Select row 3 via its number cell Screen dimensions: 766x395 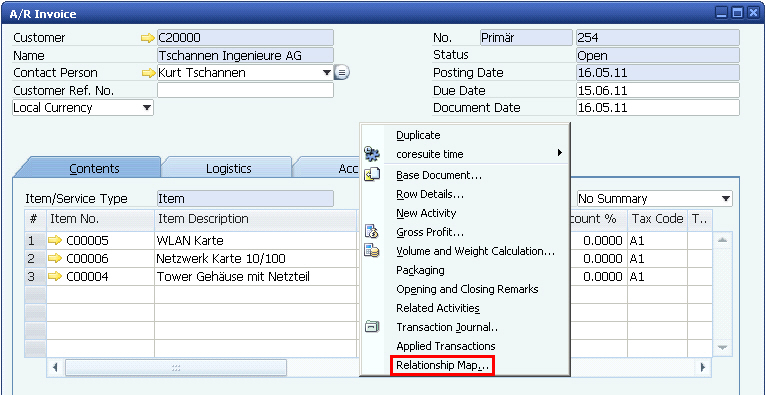click(x=35, y=277)
